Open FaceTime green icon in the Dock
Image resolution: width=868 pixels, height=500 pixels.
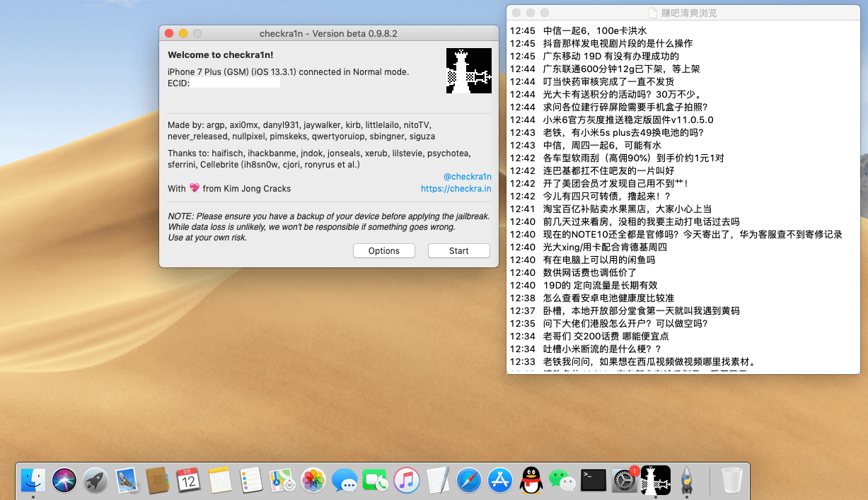[376, 480]
